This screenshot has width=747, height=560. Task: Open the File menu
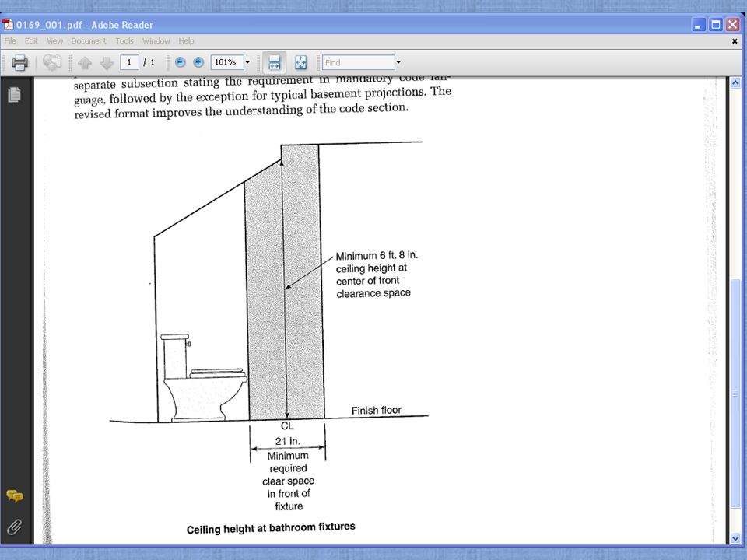pyautogui.click(x=10, y=41)
